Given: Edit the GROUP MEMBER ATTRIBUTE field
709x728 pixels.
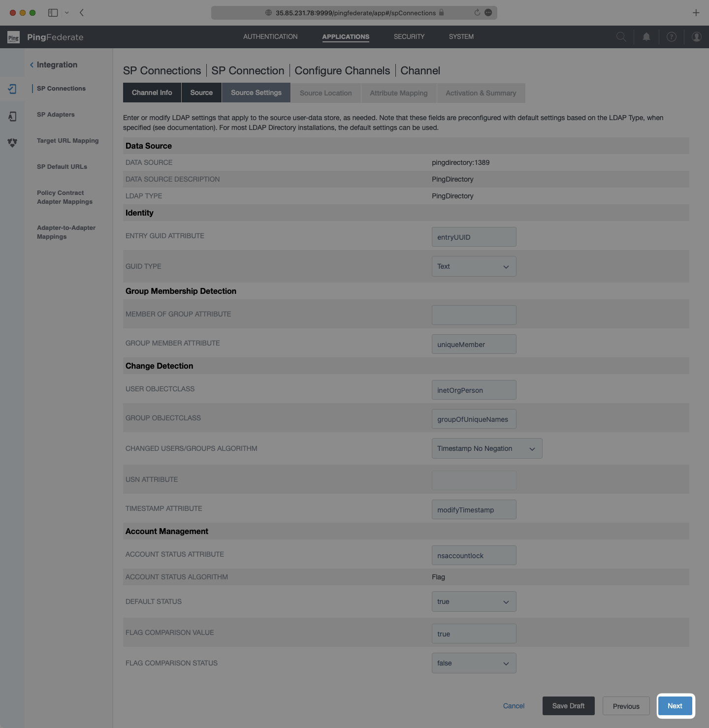Looking at the screenshot, I should tap(474, 344).
